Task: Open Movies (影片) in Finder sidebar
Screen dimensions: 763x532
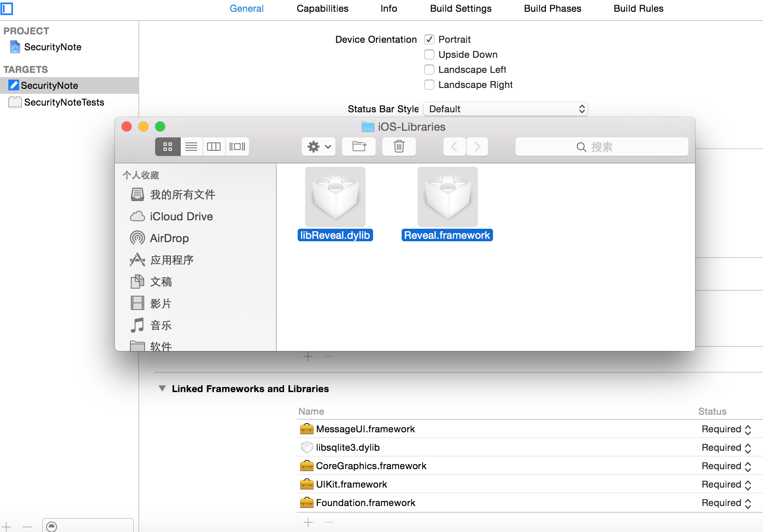Action: click(151, 303)
